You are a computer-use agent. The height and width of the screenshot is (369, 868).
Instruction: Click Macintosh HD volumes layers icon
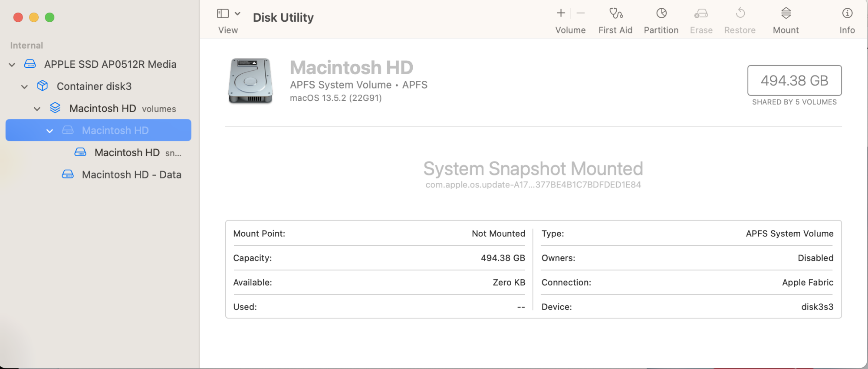point(55,108)
